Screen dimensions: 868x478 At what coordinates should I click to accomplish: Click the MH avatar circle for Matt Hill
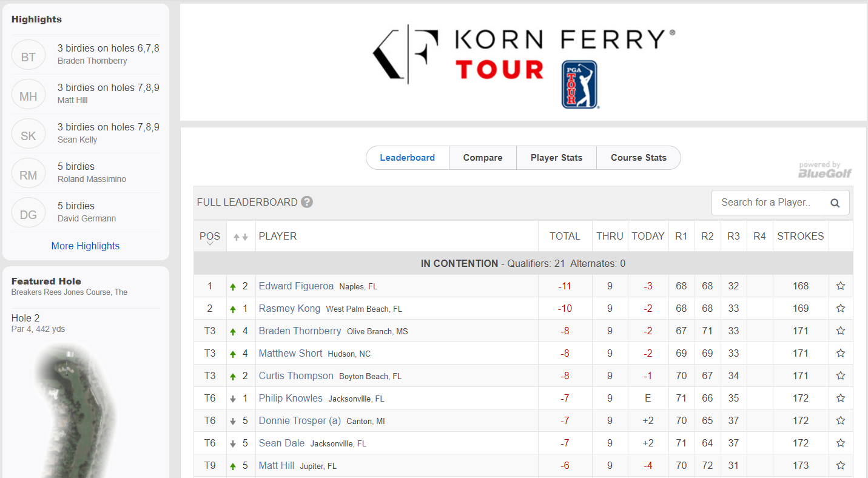coord(29,96)
